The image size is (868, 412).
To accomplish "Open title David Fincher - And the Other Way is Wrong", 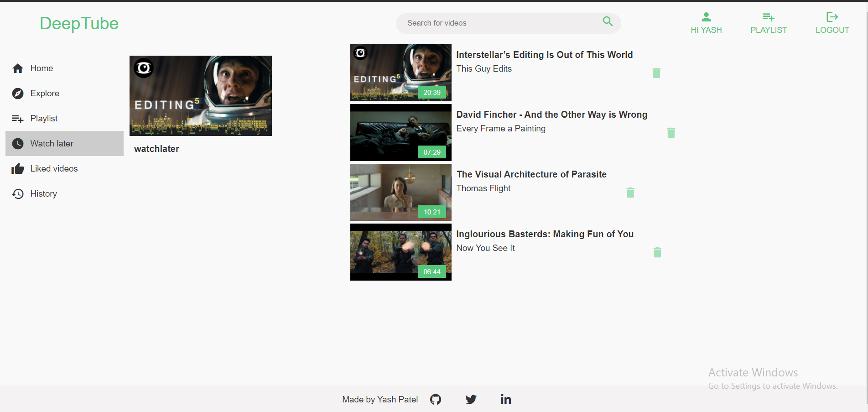I will coord(552,115).
